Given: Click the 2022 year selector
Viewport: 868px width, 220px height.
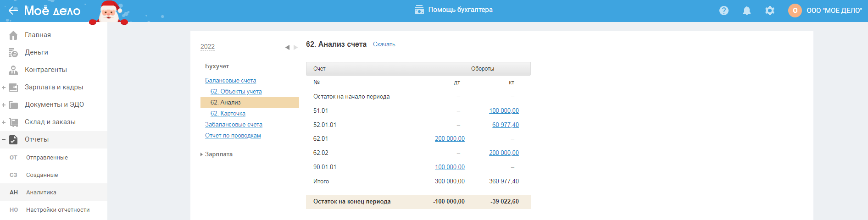Looking at the screenshot, I should click(x=207, y=47).
